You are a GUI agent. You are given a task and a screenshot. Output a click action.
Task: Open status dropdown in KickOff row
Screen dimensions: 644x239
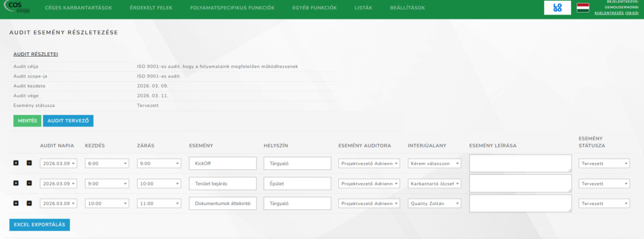[604, 164]
